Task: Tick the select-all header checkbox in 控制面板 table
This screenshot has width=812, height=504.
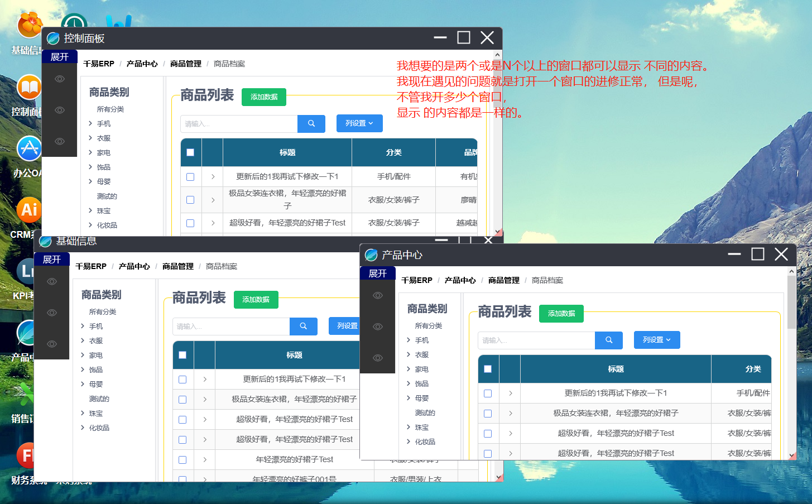Action: (190, 152)
